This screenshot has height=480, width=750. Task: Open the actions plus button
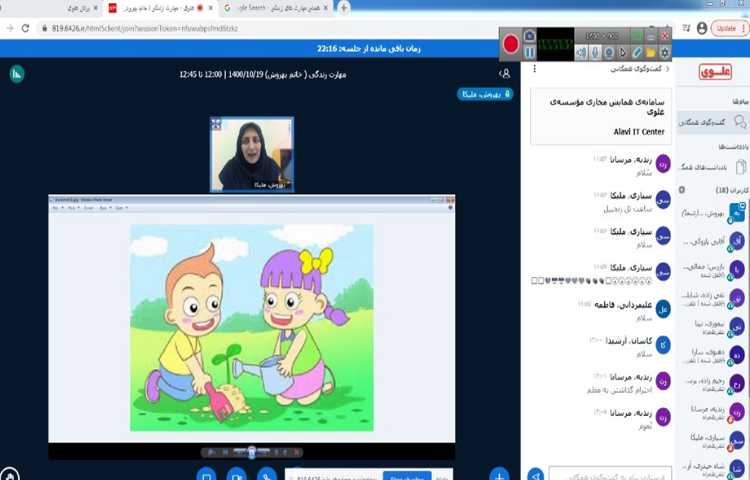[499, 476]
